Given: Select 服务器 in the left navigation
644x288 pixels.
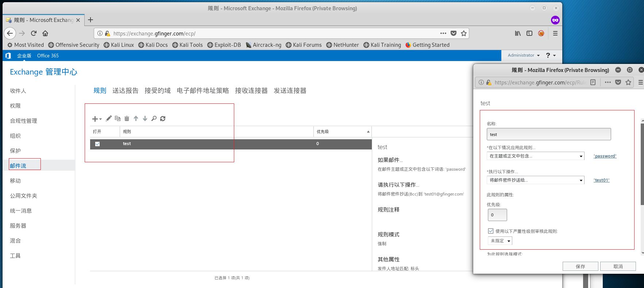Looking at the screenshot, I should 18,226.
